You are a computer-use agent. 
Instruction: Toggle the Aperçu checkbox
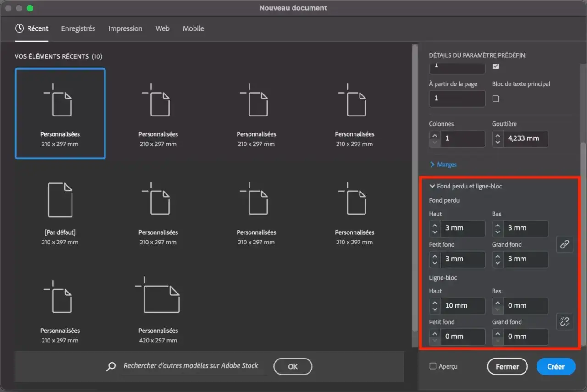[x=432, y=366]
